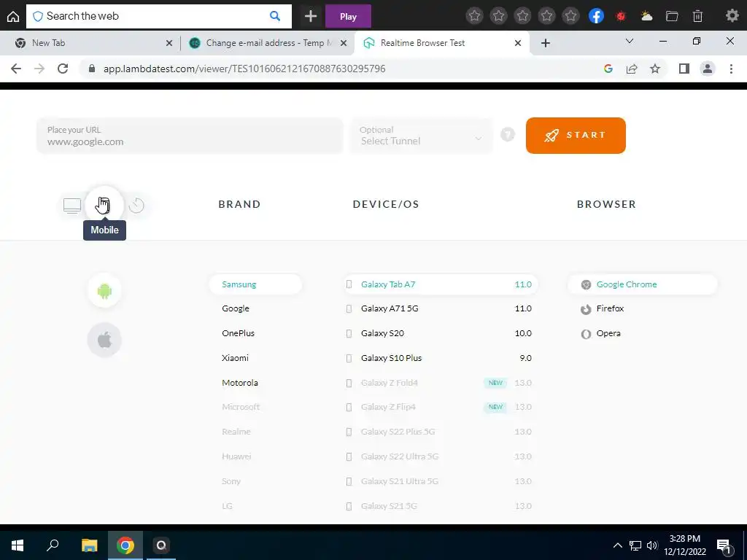
Task: Select the Microsoft brand
Action: [241, 407]
